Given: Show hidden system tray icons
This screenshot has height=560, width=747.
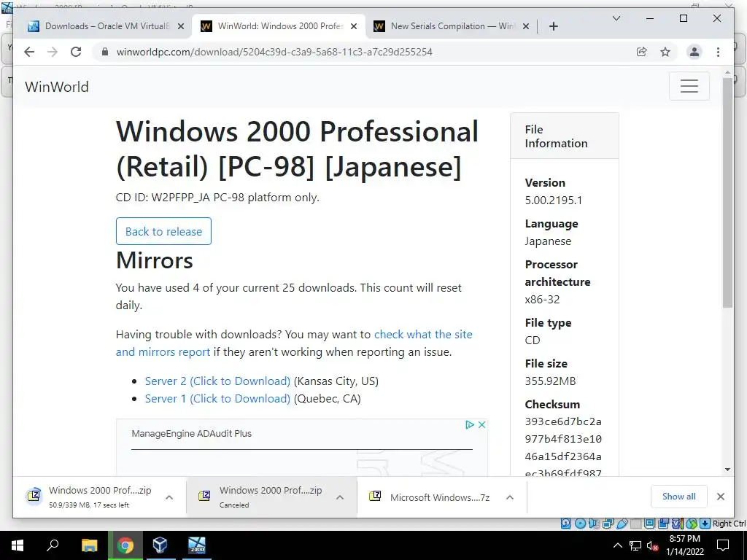Looking at the screenshot, I should click(617, 545).
